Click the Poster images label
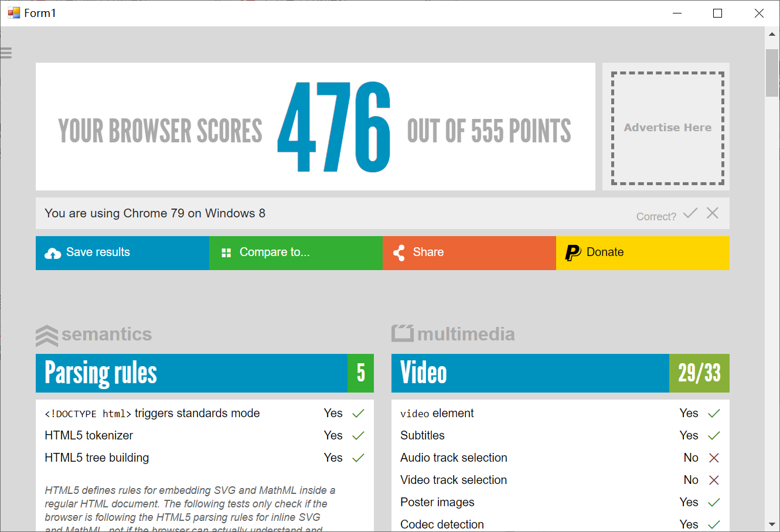This screenshot has width=780, height=532. pos(437,503)
